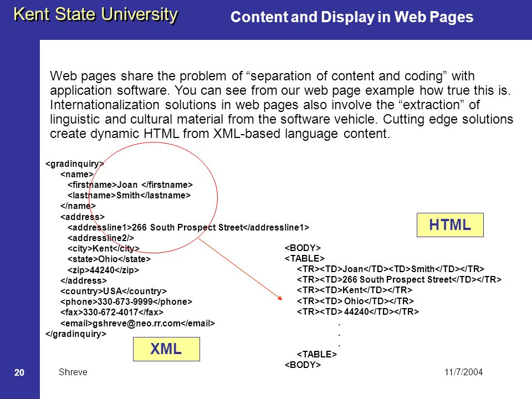
Task: Click the first <TABLE> tag in HTML
Action: point(305,259)
